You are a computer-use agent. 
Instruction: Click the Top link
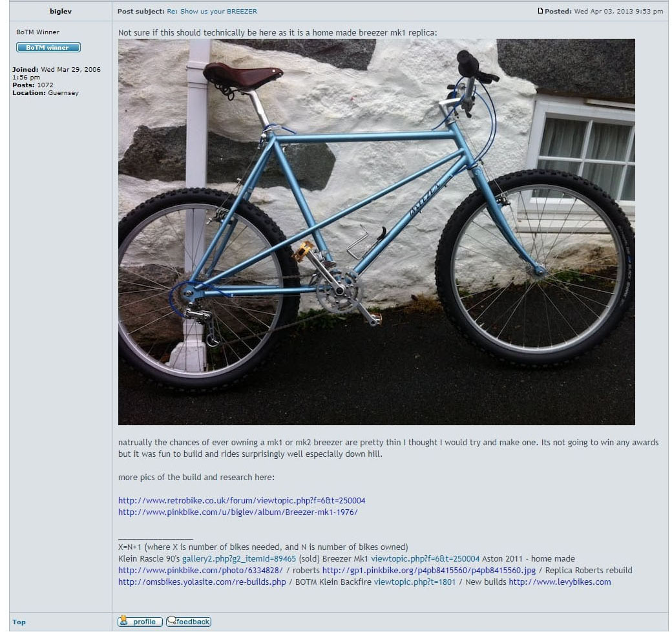point(19,622)
